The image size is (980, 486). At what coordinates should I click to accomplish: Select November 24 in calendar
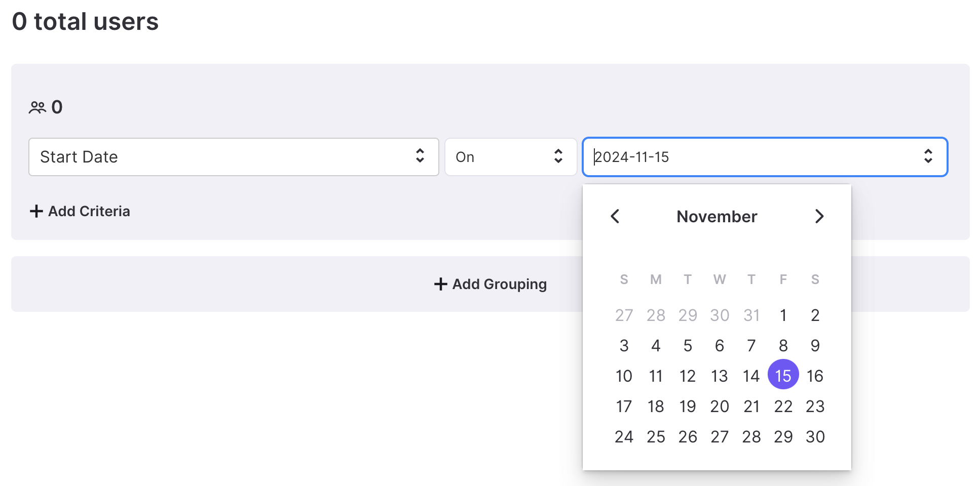(x=624, y=437)
